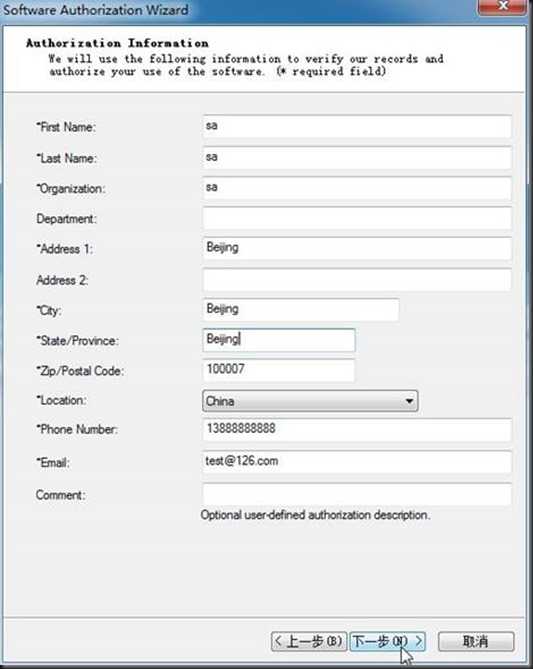533x669 pixels.
Task: Click the Zip/Postal Code field
Action: (x=279, y=370)
